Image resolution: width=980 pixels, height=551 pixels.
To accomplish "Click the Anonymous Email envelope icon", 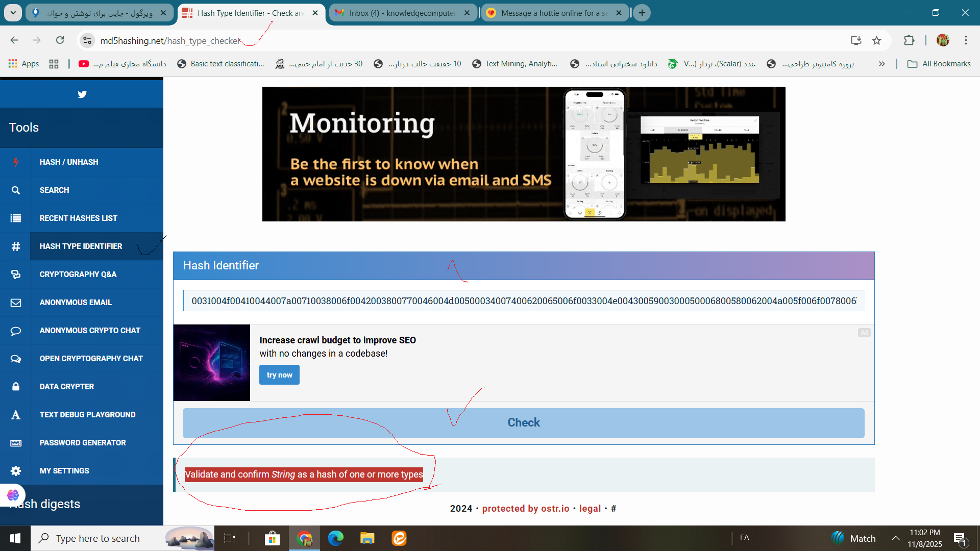I will [16, 303].
